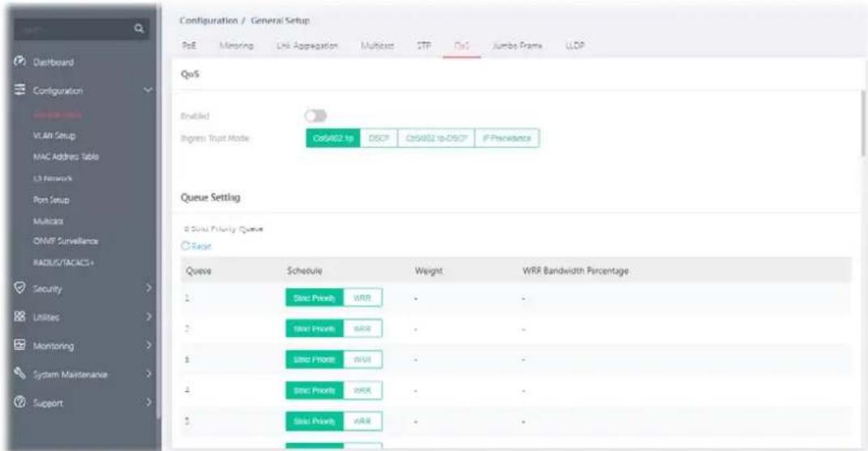The width and height of the screenshot is (868, 451).
Task: Switch to the STP tab
Action: [424, 45]
